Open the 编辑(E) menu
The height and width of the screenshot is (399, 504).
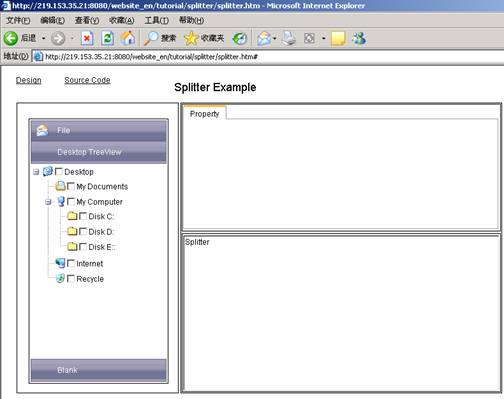(52, 20)
